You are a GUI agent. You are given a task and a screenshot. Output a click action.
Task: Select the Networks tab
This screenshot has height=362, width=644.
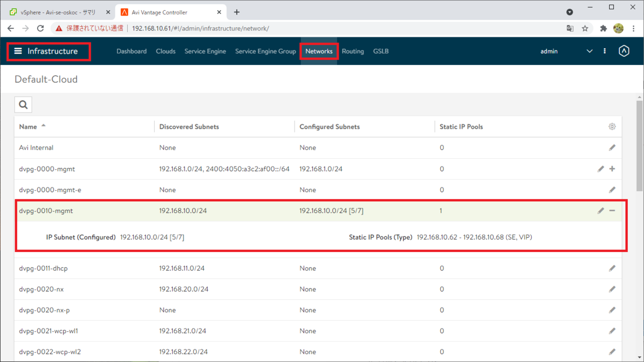[319, 51]
